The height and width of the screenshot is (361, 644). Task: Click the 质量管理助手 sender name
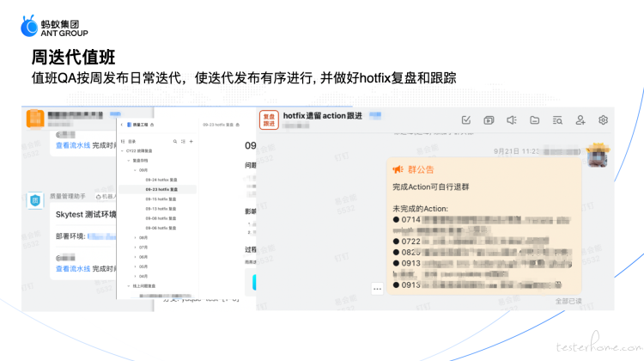(68, 197)
